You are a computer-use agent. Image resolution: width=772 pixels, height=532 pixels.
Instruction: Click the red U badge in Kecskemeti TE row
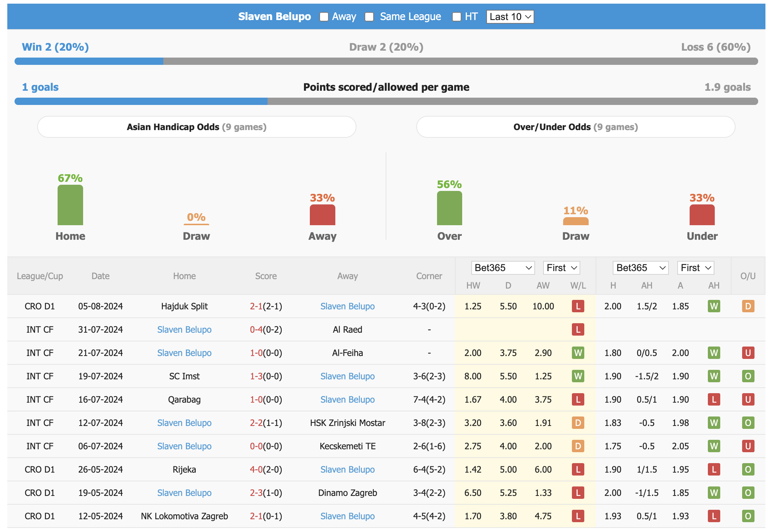tap(748, 446)
